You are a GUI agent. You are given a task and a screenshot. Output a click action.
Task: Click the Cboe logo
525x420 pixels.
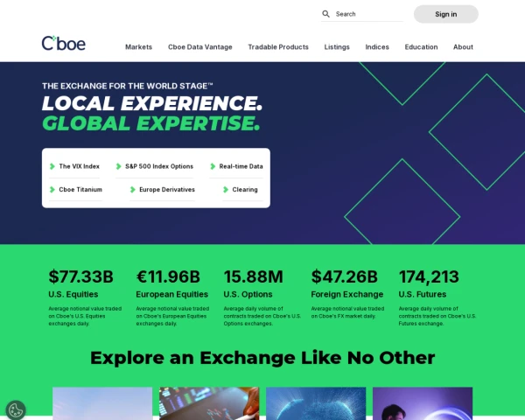coord(64,43)
